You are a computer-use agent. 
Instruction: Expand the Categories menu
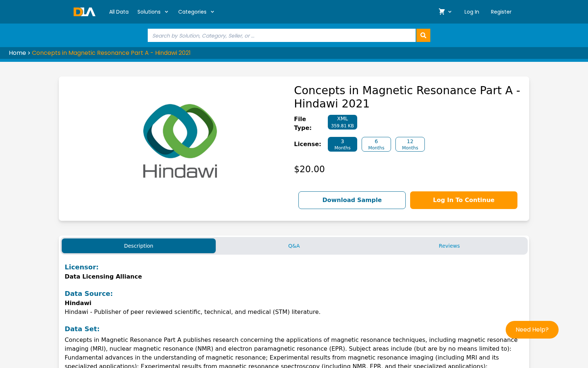tap(196, 12)
